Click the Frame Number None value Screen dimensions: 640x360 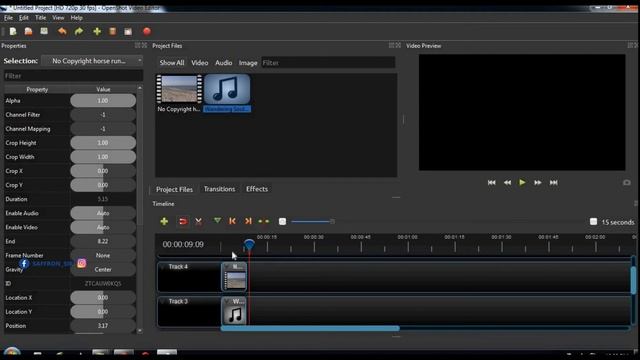(103, 256)
